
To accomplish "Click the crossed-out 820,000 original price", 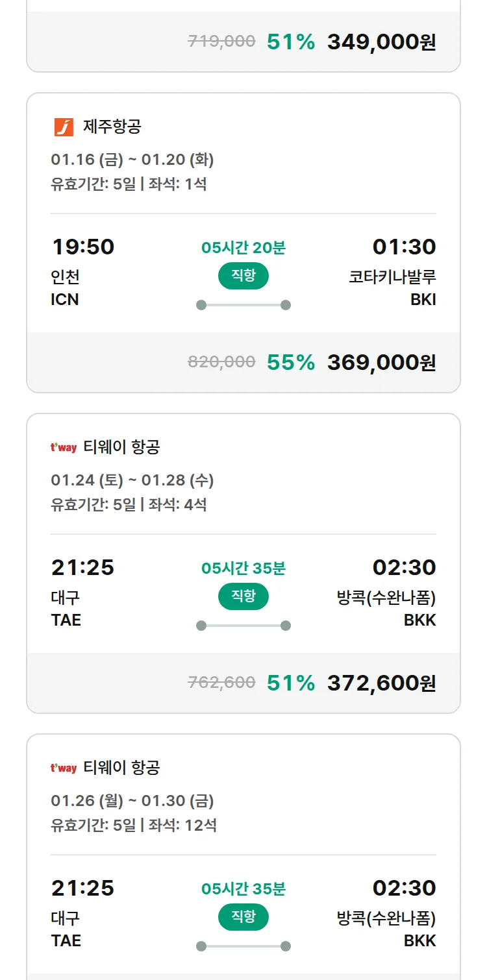I will 221,362.
